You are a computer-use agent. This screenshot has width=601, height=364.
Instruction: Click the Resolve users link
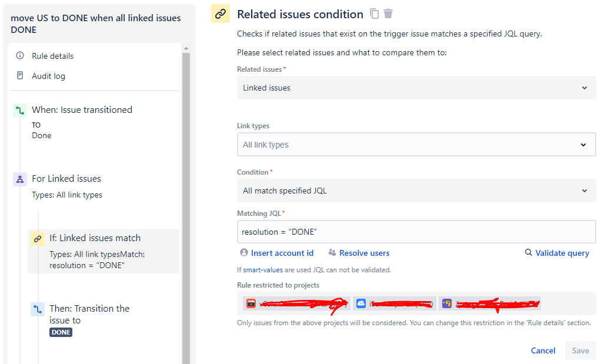[x=363, y=253]
